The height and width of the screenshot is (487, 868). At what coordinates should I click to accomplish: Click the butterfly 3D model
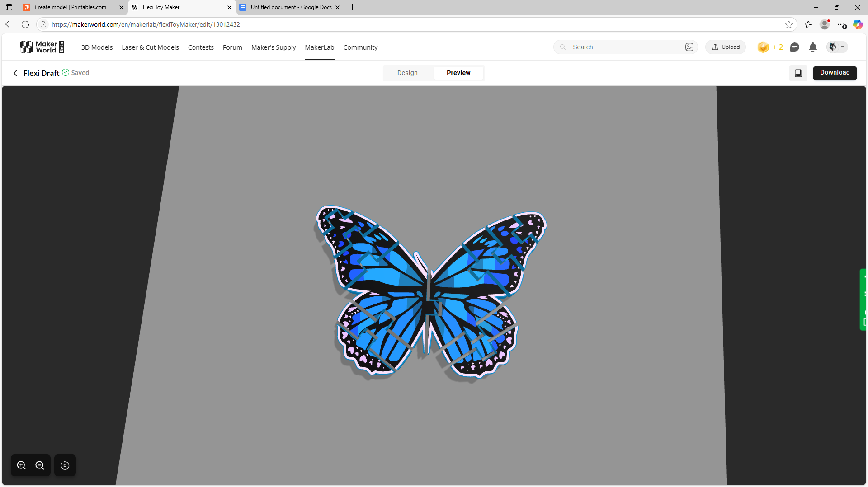point(430,291)
